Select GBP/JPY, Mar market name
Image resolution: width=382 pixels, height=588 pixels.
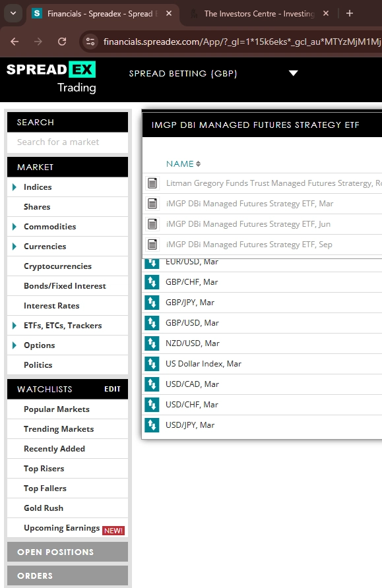(x=190, y=303)
